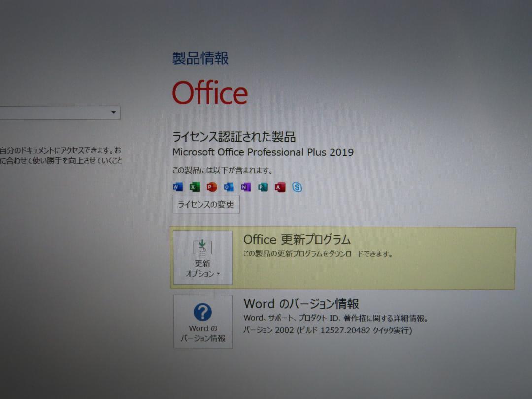Click Microsoft Office Professional Plus 2019 text
The image size is (532, 399).
[x=263, y=152]
